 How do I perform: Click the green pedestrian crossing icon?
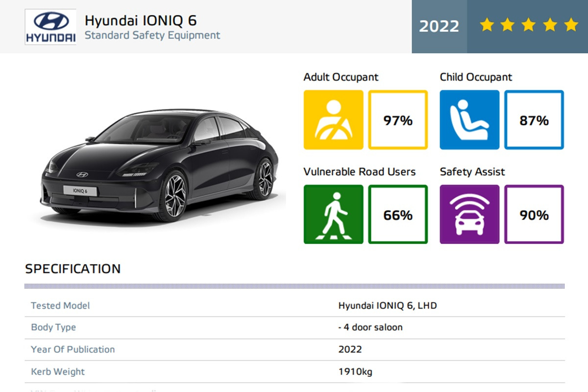tap(334, 214)
